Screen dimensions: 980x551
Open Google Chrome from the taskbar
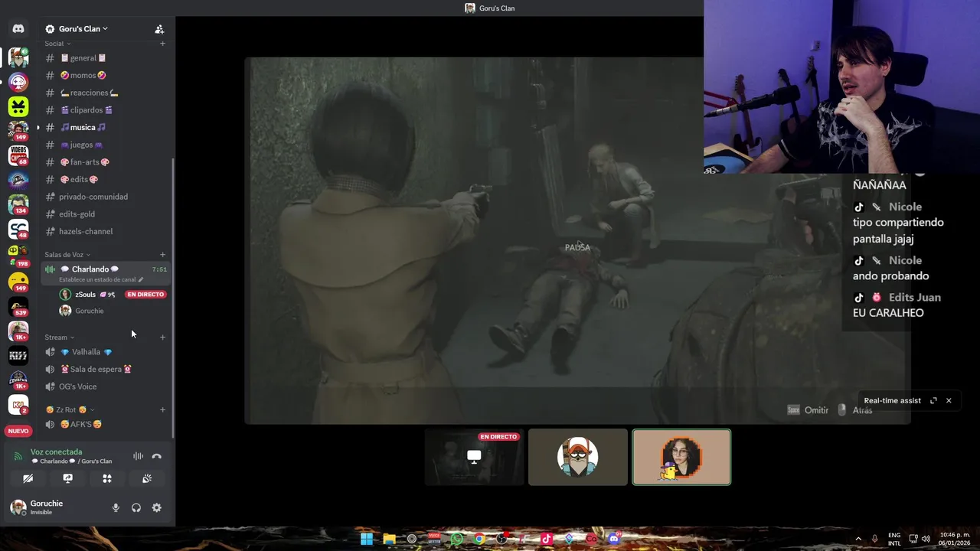point(479,539)
